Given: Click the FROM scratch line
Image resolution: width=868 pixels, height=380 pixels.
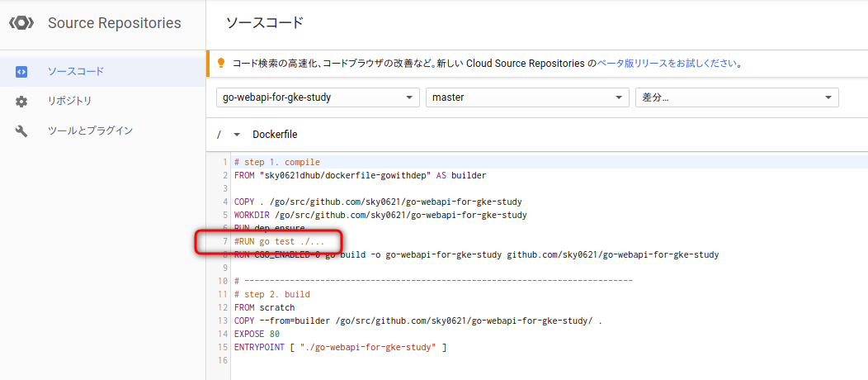Looking at the screenshot, I should [x=265, y=307].
